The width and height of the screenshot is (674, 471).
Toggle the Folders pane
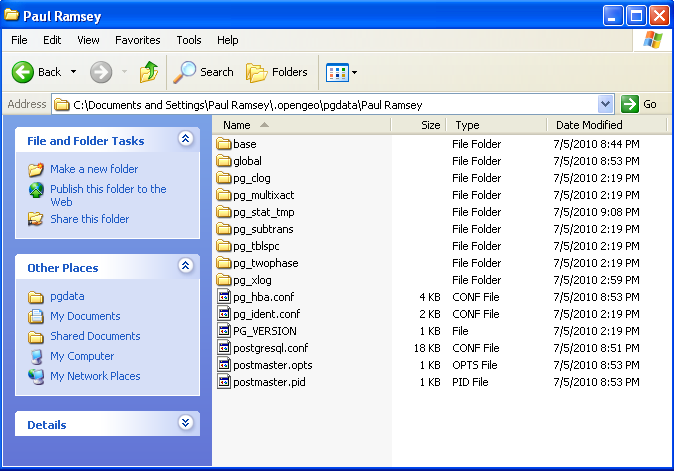click(x=277, y=72)
